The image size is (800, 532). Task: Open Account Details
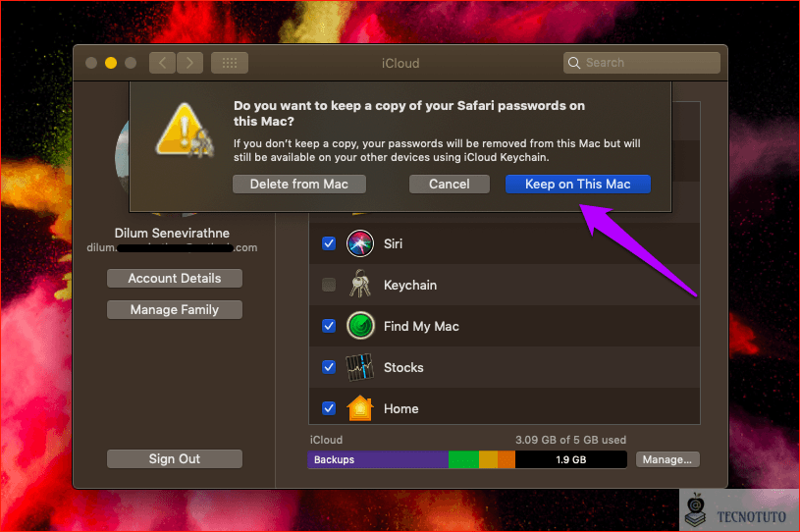pyautogui.click(x=175, y=279)
